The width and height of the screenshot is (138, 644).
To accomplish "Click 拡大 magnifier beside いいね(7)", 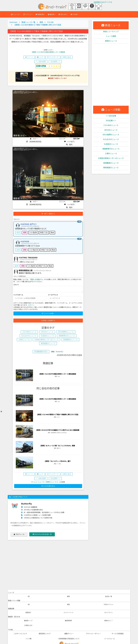I will pos(69,144).
